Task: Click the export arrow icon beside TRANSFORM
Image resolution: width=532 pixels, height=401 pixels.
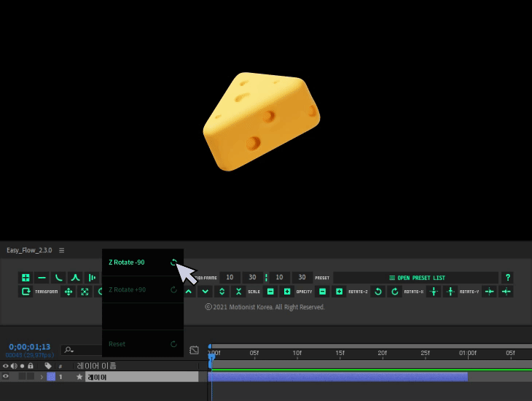Action: click(26, 292)
